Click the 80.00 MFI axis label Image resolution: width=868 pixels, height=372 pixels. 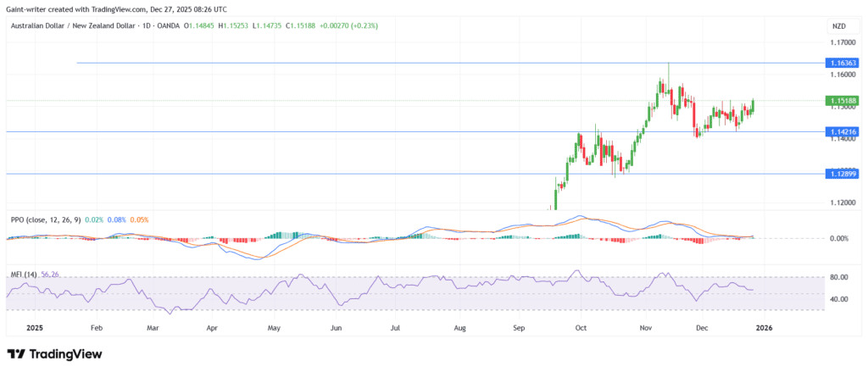[839, 277]
